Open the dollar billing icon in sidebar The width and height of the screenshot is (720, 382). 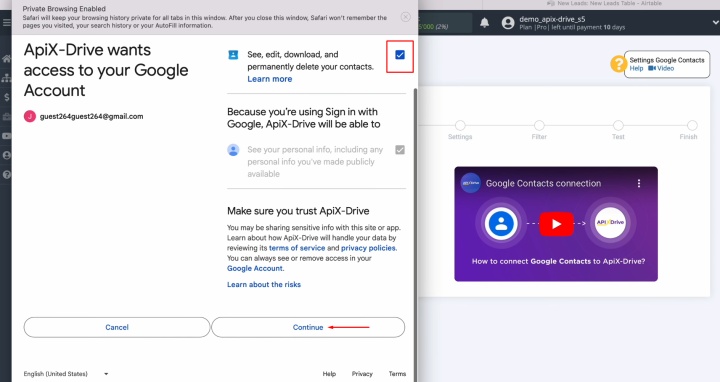tap(6, 97)
